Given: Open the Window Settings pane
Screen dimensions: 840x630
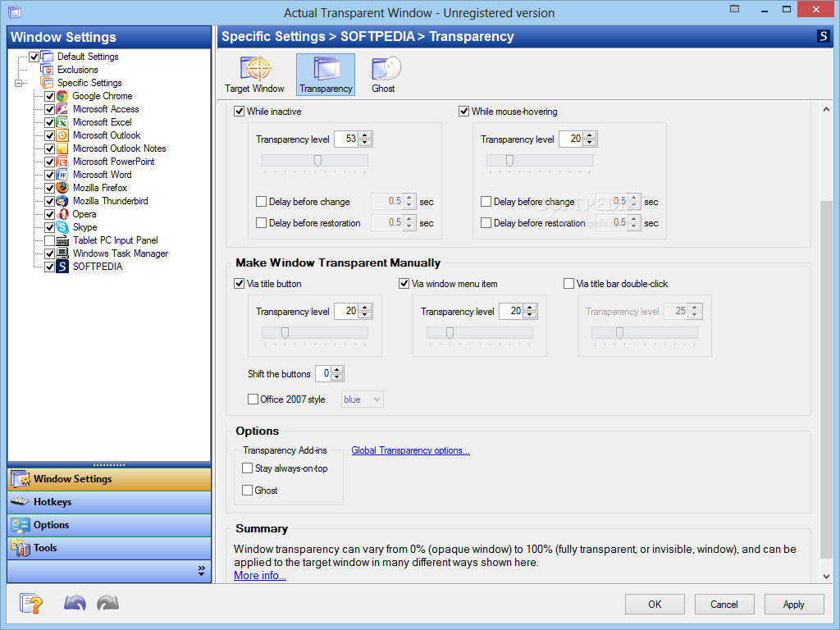Looking at the screenshot, I should click(109, 479).
